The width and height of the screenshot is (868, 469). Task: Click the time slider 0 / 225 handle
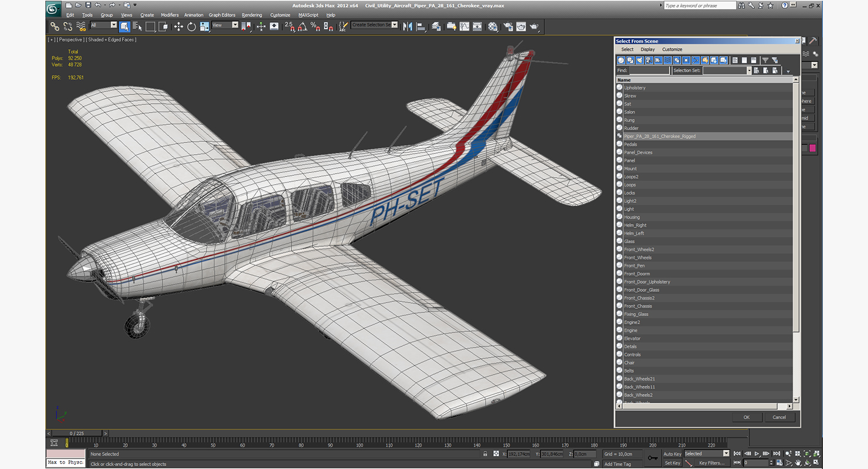77,433
